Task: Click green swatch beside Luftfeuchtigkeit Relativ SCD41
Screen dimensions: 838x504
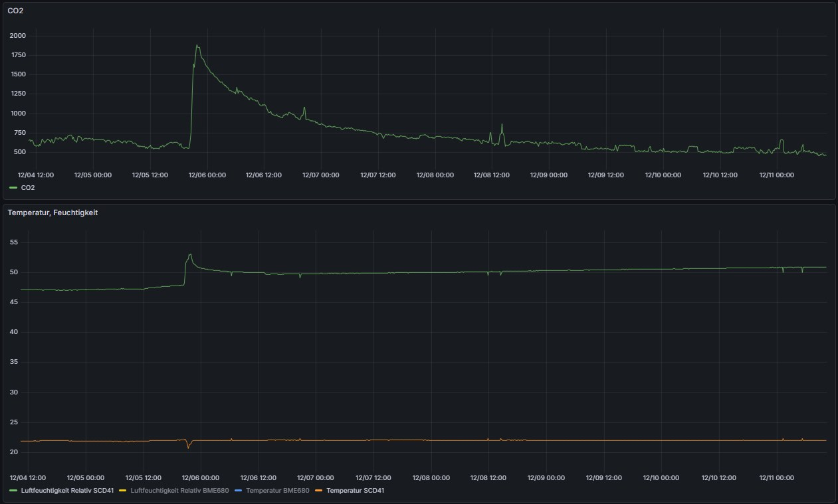Action: click(x=13, y=491)
